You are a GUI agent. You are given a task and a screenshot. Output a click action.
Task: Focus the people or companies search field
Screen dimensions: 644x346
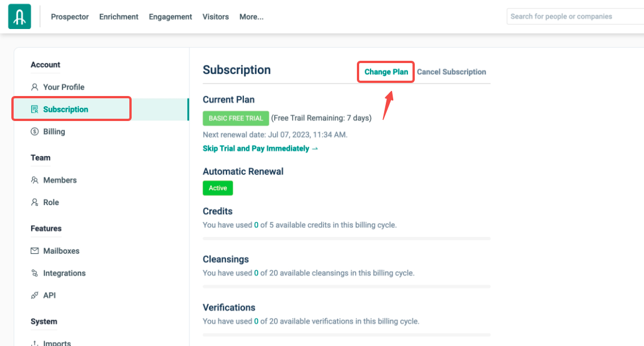[x=573, y=16]
